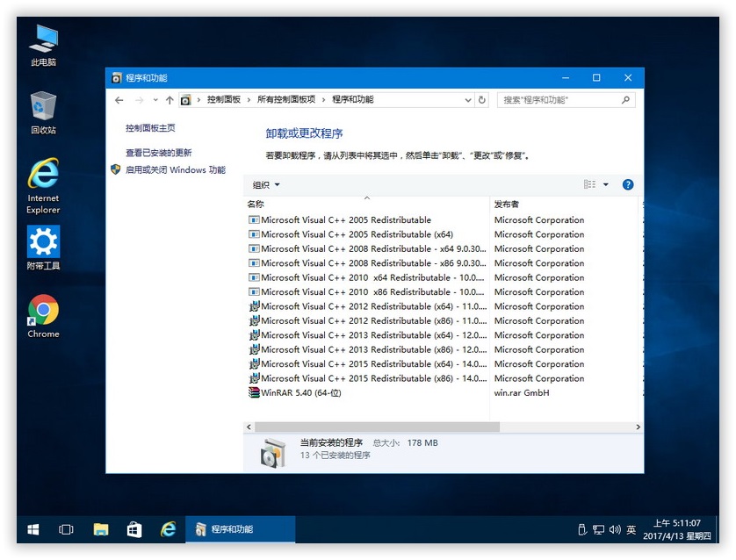The height and width of the screenshot is (560, 736).
Task: Open File Explorer from the taskbar
Action: [x=100, y=529]
